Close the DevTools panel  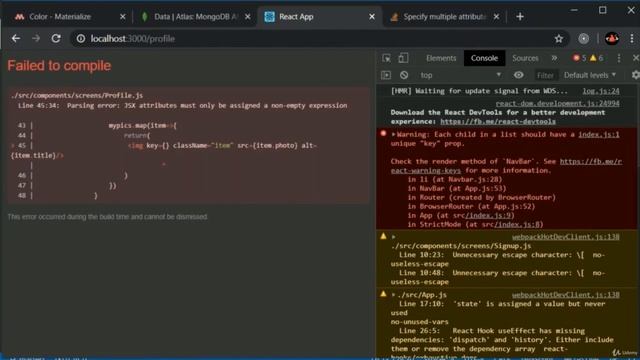coord(636,58)
